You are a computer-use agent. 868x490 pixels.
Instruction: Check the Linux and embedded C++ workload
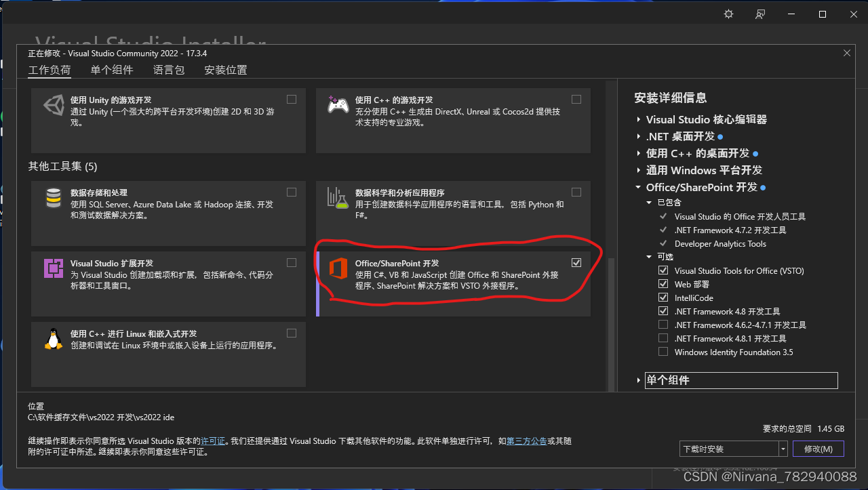point(292,333)
